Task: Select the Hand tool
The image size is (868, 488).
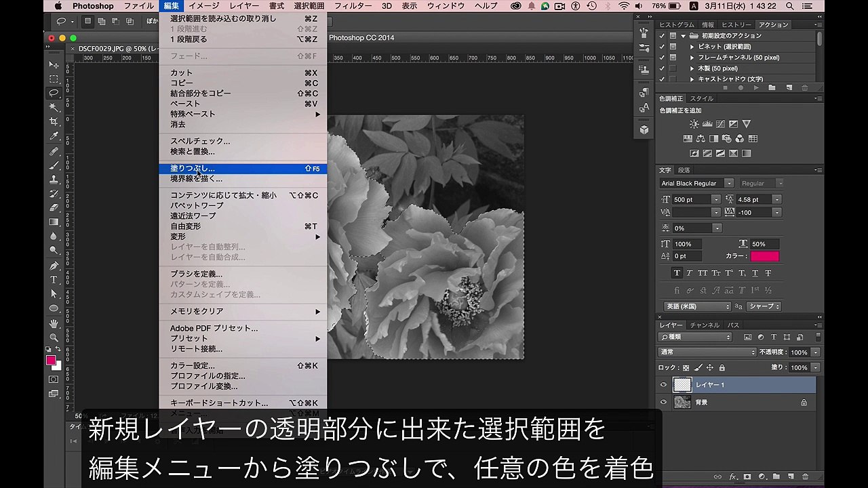Action: 54,323
